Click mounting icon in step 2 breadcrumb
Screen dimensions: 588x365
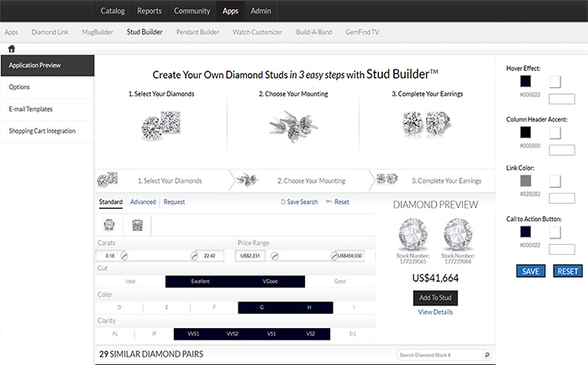pos(248,180)
